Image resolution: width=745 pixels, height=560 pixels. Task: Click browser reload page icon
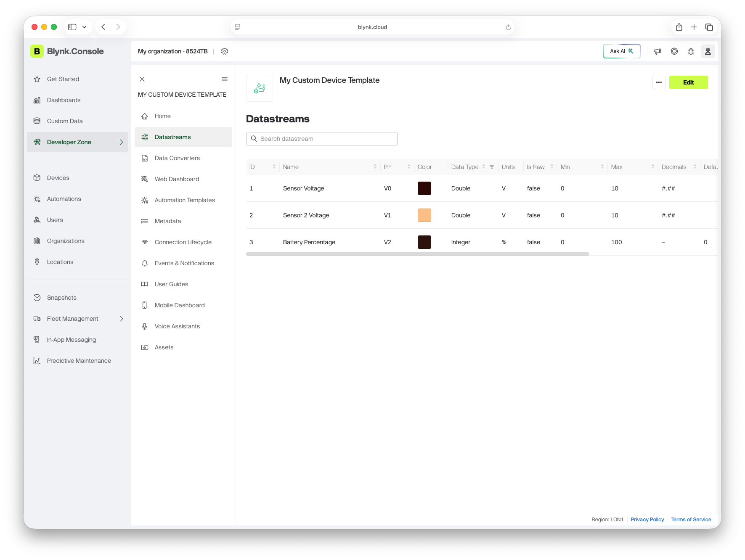[x=508, y=27]
